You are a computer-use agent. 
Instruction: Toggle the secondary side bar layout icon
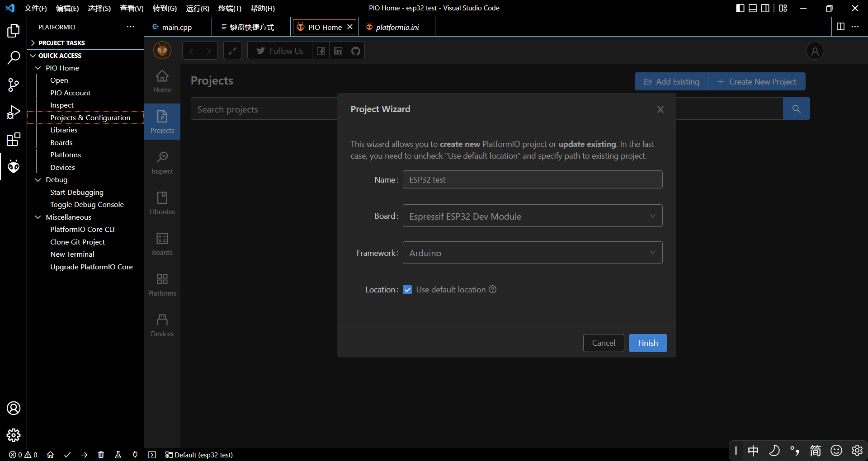[765, 8]
